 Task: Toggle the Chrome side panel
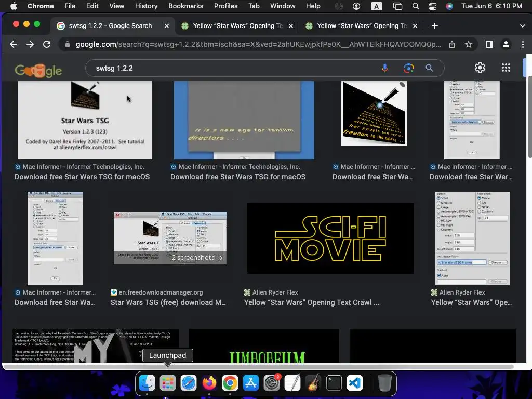click(489, 44)
